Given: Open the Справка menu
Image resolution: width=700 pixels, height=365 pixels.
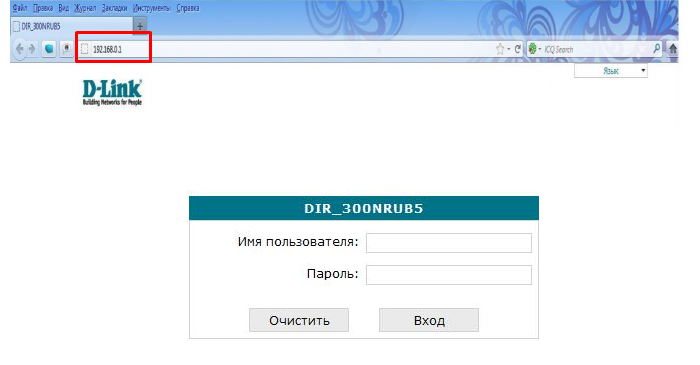Looking at the screenshot, I should point(188,8).
